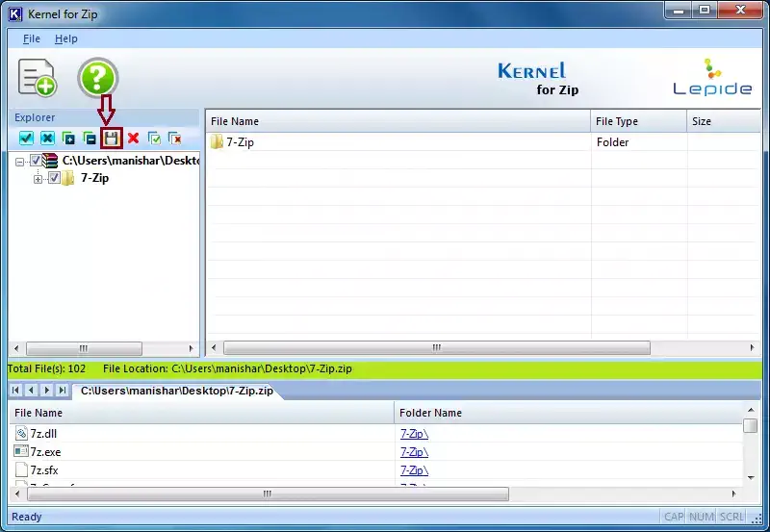770x532 pixels.
Task: Click the Kernel app icon in title bar
Action: tap(15, 14)
